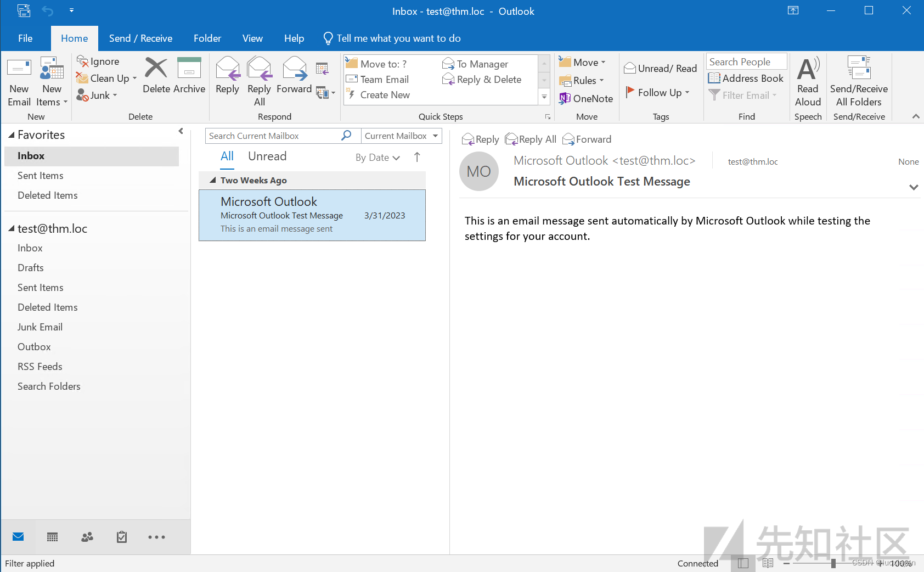Archive the selected message
Image resolution: width=924 pixels, height=572 pixels.
(189, 75)
